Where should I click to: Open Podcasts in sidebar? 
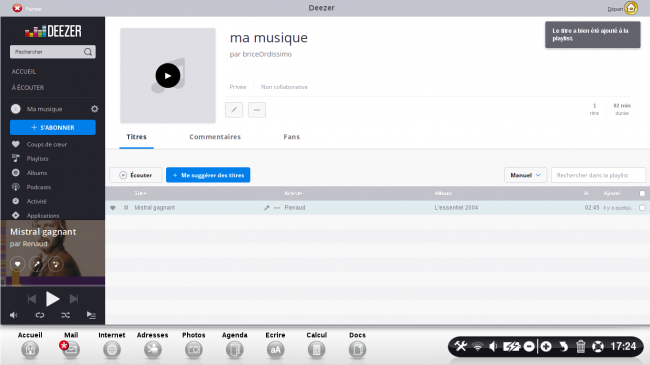coord(39,187)
